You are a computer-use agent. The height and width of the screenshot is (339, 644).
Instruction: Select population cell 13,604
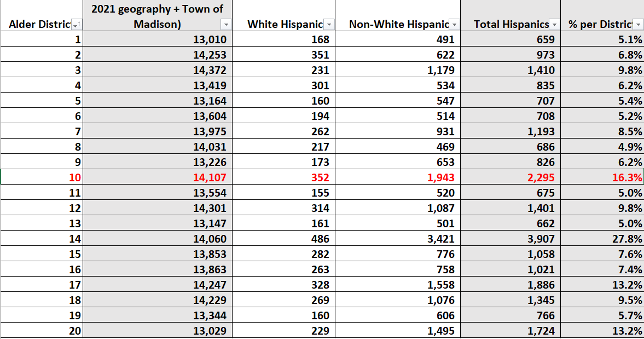(158, 116)
